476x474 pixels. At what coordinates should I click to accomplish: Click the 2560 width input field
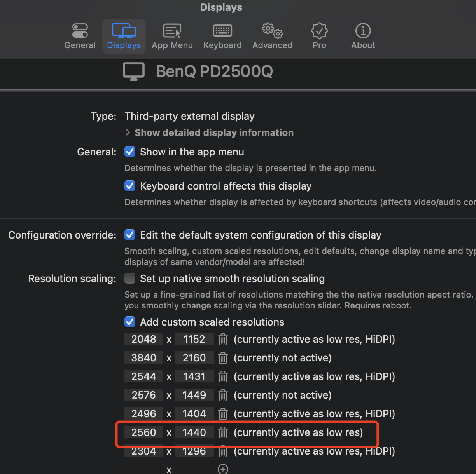144,432
